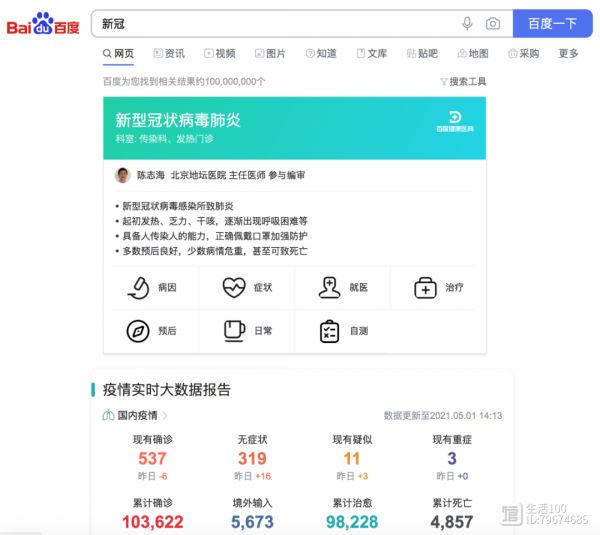Screen dimensions: 600x535
Task: Open doctor 陈志海 name link
Action: (x=151, y=175)
